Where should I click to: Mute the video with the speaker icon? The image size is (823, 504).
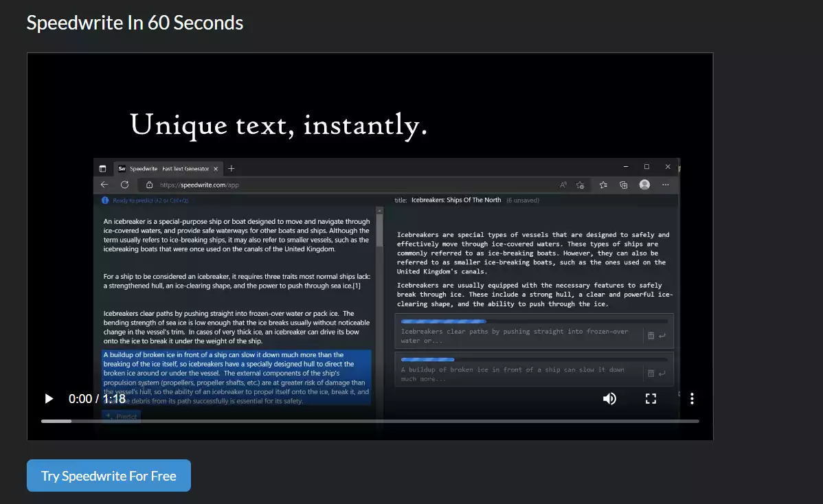point(609,398)
